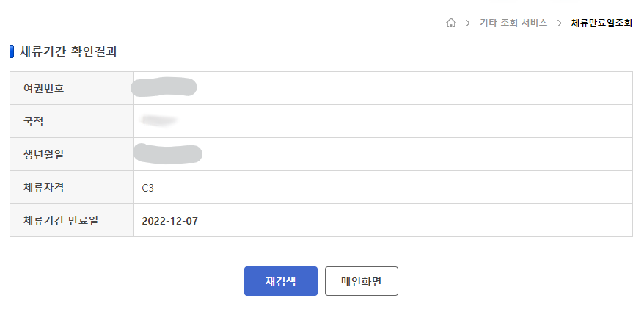The width and height of the screenshot is (644, 320).
Task: Select the 국적 row label
Action: [34, 121]
